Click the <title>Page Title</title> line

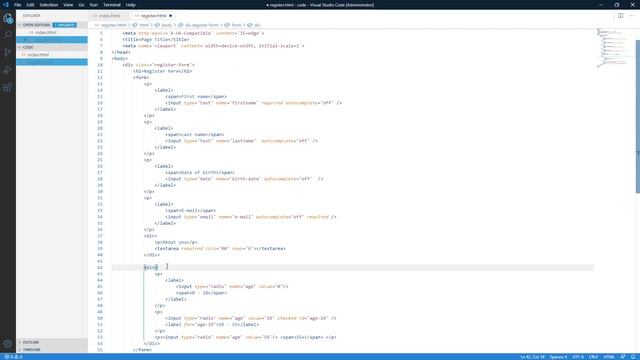pos(156,40)
